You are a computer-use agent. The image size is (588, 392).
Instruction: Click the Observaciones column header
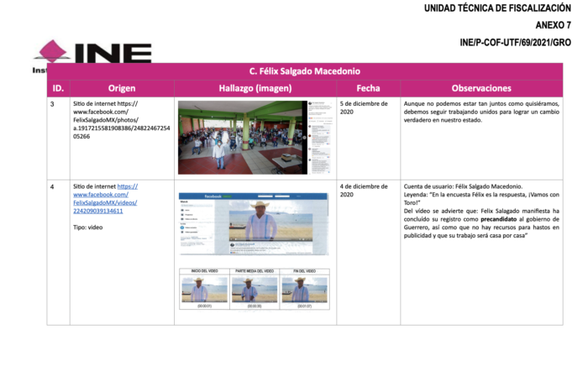[481, 87]
